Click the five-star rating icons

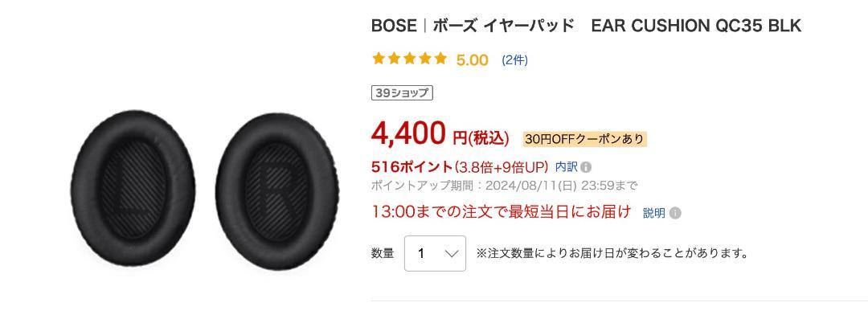point(410,59)
